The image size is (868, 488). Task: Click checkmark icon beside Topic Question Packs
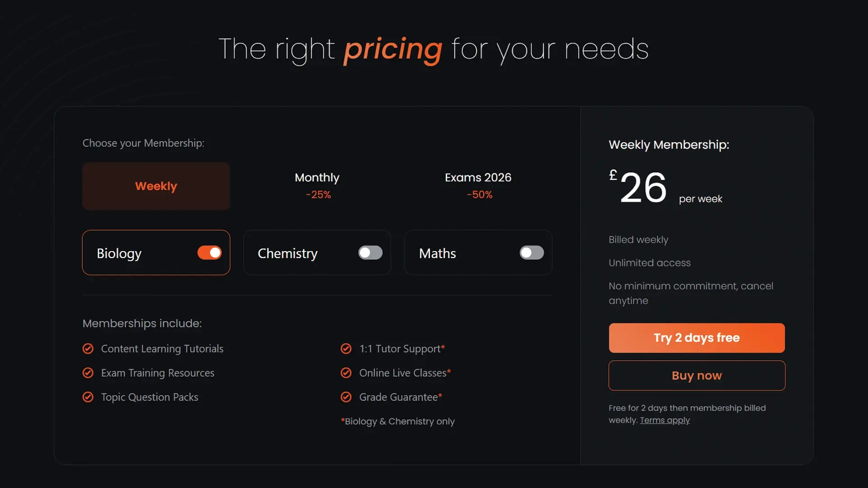(88, 397)
